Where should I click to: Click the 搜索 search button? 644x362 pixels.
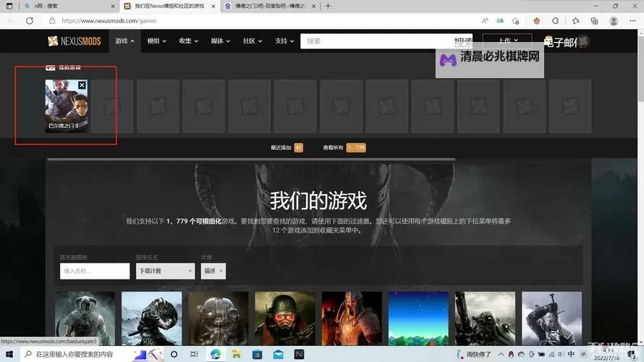tap(463, 41)
